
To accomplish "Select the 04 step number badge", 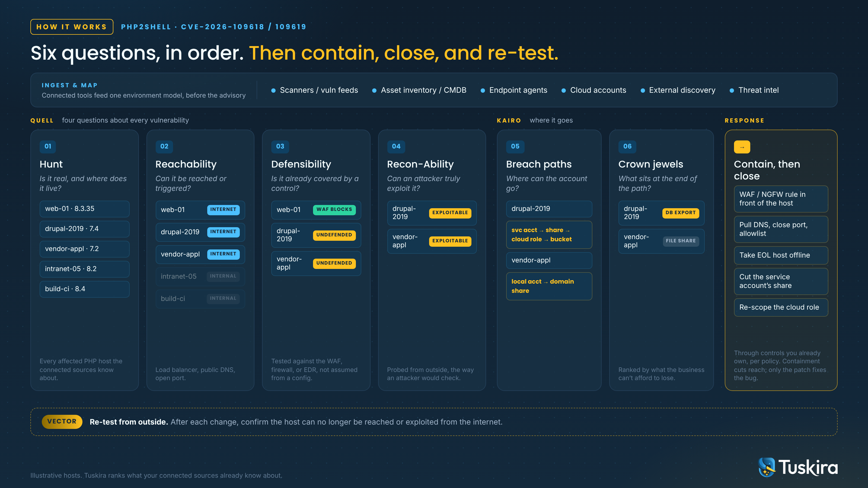I will click(396, 146).
